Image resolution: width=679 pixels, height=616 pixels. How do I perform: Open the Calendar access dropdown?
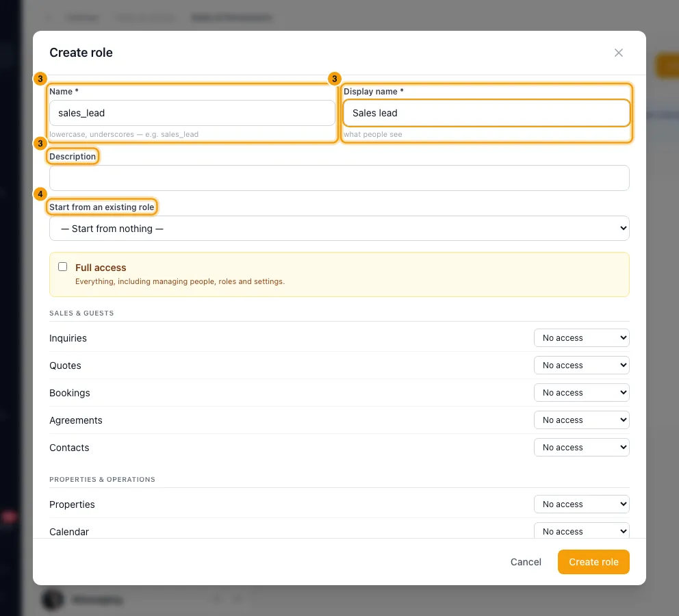pos(581,531)
